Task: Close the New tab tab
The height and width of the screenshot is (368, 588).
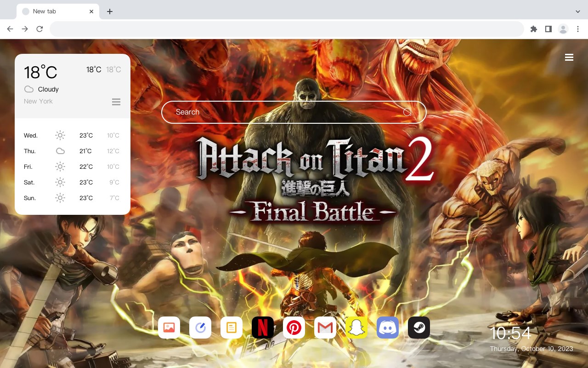Action: coord(91,11)
